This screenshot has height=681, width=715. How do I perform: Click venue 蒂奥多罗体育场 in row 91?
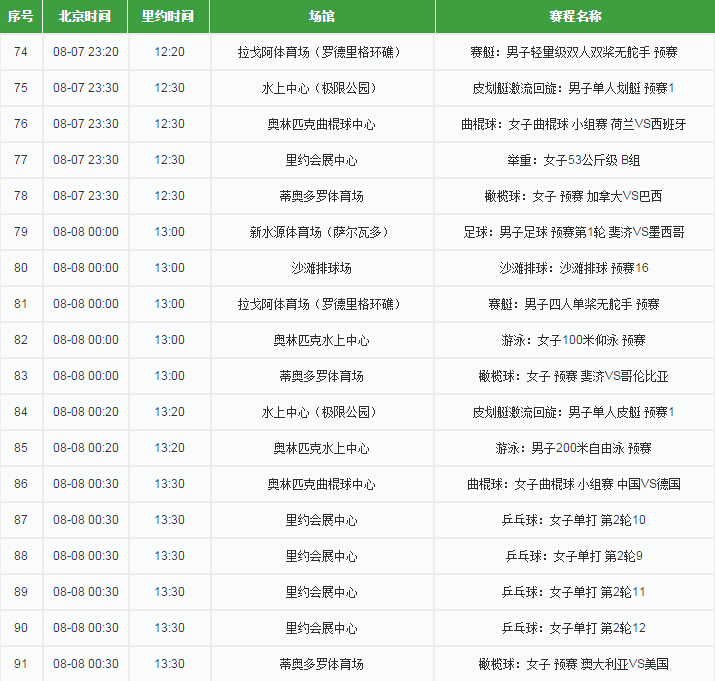(321, 665)
